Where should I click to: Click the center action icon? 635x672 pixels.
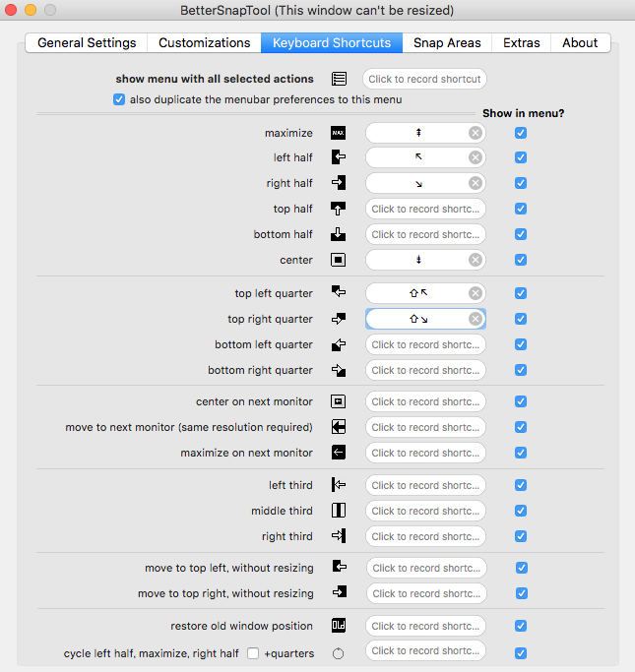[339, 260]
